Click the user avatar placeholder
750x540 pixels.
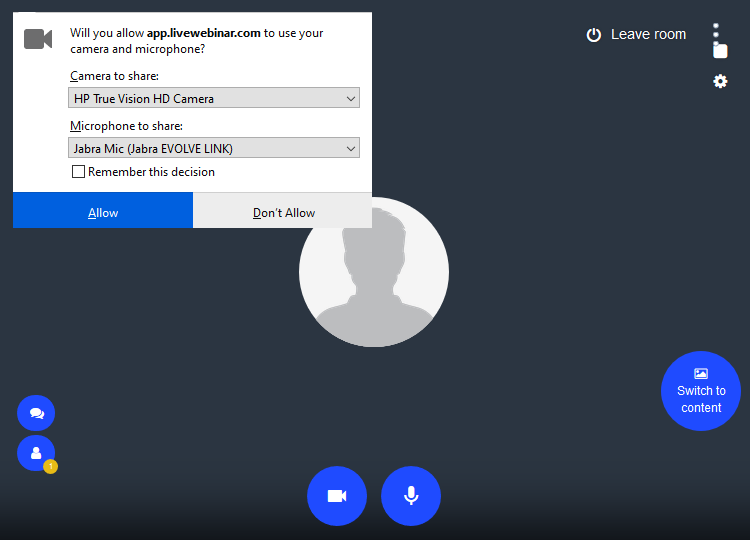tap(374, 272)
